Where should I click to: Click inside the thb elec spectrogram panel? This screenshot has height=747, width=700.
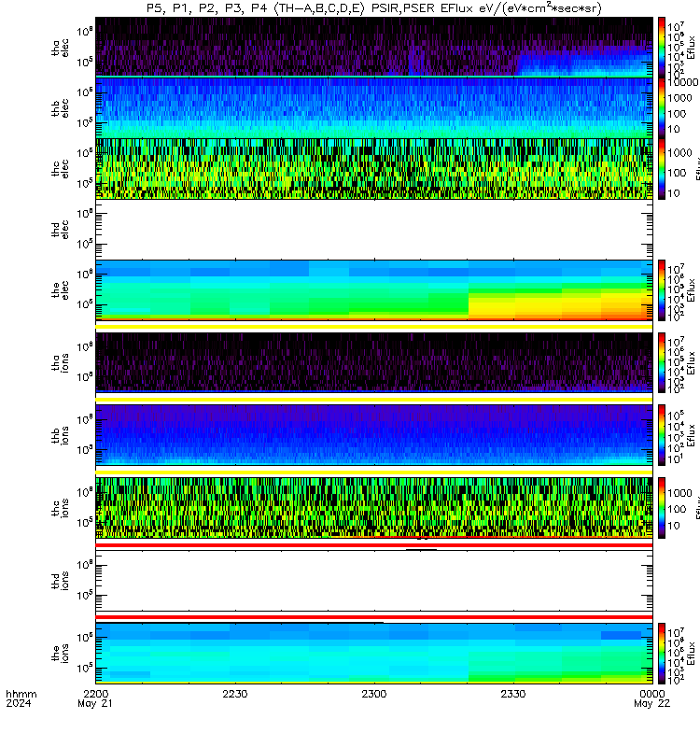[374, 108]
